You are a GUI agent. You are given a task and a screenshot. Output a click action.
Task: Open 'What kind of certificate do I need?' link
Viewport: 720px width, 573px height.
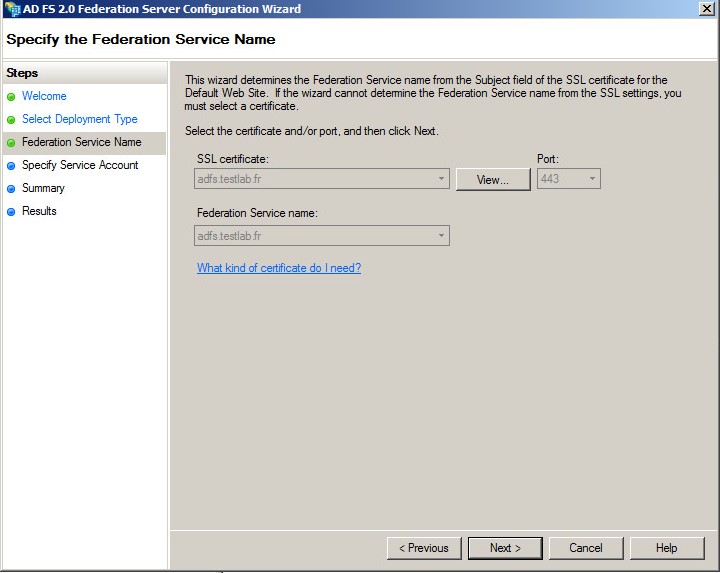pyautogui.click(x=279, y=268)
